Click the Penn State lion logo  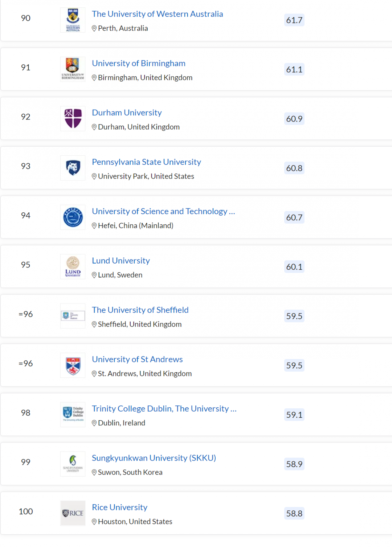[x=73, y=168]
